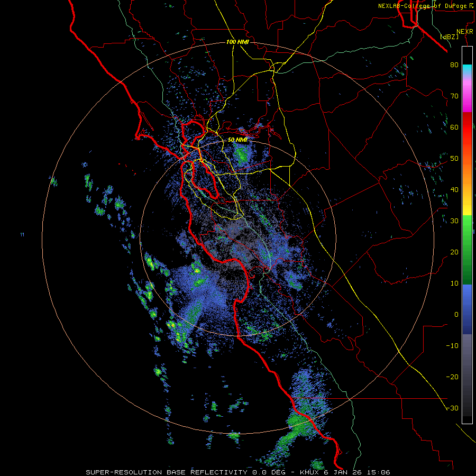Click the cyan top band of the color bar
The width and height of the screenshot is (476, 476).
click(467, 69)
